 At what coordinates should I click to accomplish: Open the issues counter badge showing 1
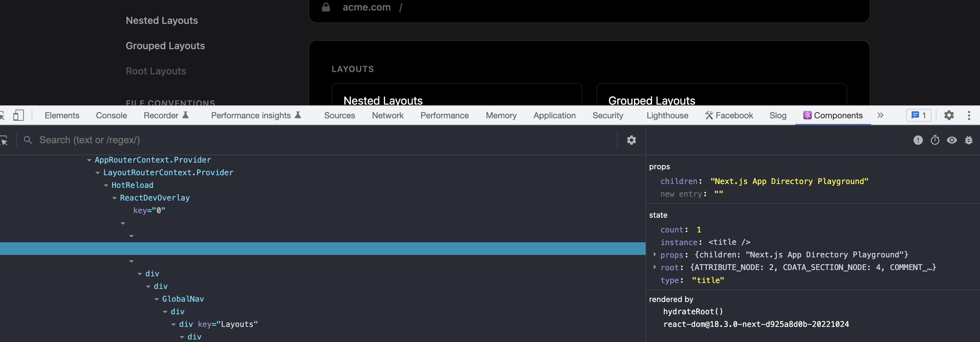[919, 115]
